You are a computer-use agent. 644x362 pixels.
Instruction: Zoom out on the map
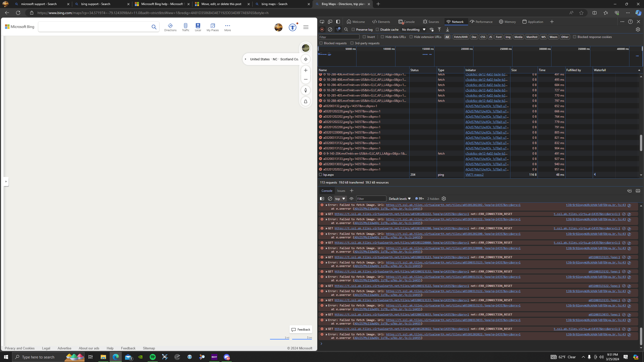[306, 79]
